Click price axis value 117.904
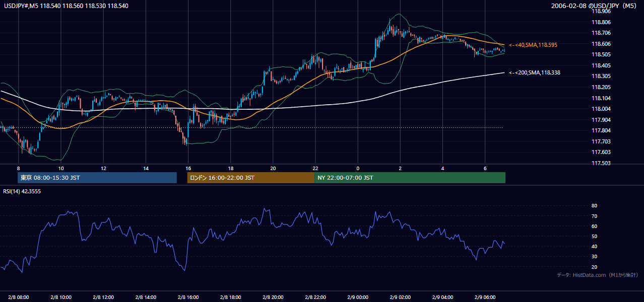Viewport: 644px width, 302px height. tap(601, 120)
